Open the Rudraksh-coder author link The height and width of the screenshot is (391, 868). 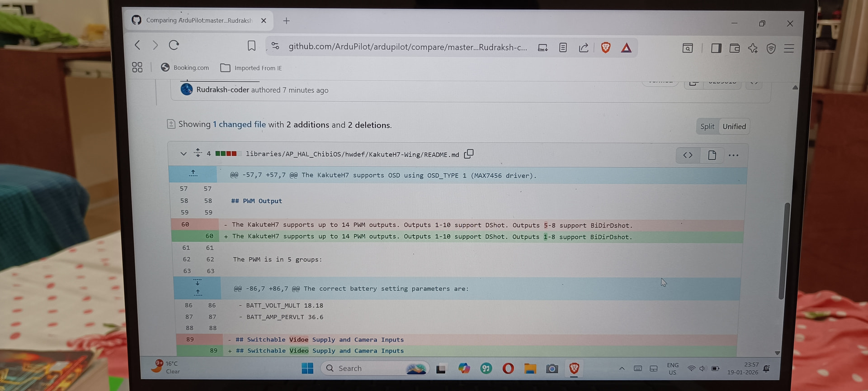tap(222, 90)
